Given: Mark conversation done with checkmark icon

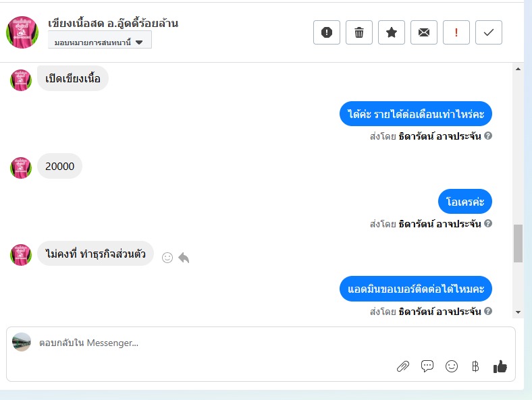Looking at the screenshot, I should click(x=489, y=32).
